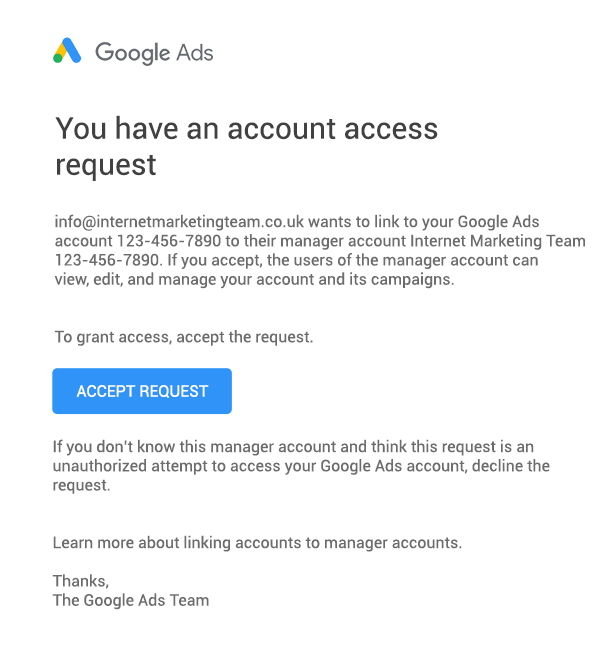The height and width of the screenshot is (651, 608).
Task: Click the Google Ads wordmark beside the logo
Action: 154,52
